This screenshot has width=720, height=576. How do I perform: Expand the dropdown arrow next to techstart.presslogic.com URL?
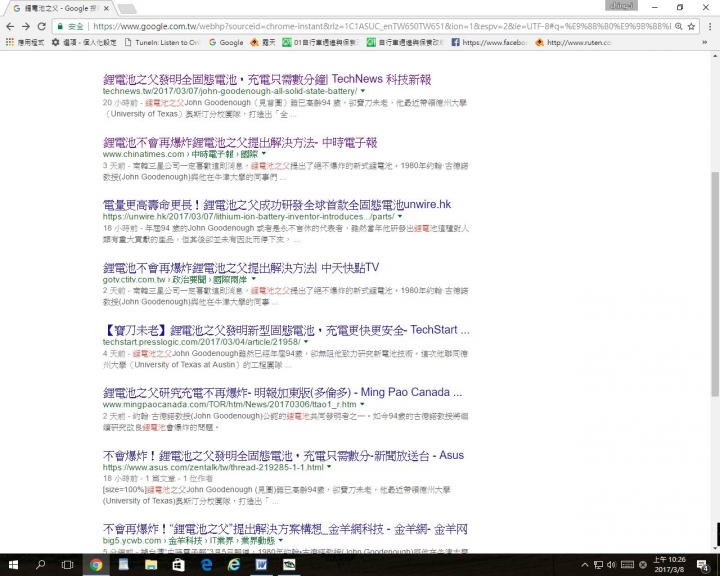tap(306, 342)
